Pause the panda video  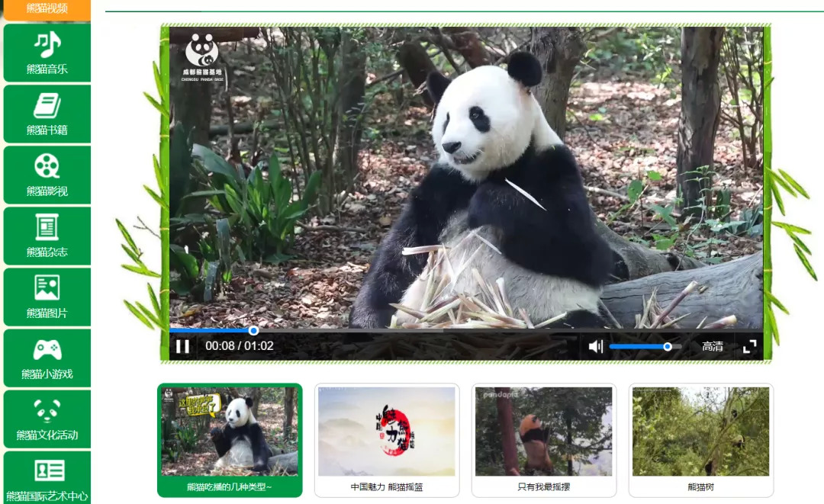click(x=182, y=346)
